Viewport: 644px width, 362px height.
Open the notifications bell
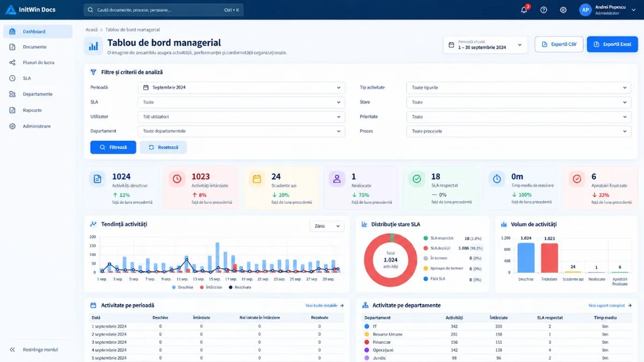pyautogui.click(x=524, y=10)
